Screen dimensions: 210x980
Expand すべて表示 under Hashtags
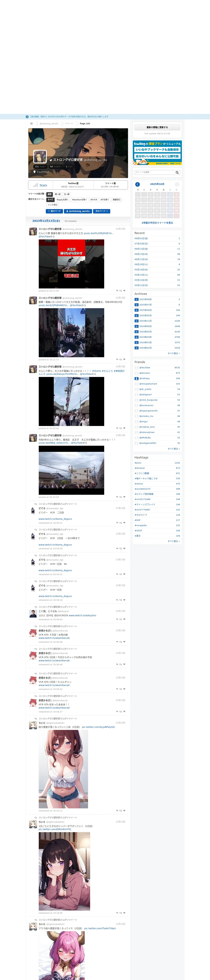174,541
